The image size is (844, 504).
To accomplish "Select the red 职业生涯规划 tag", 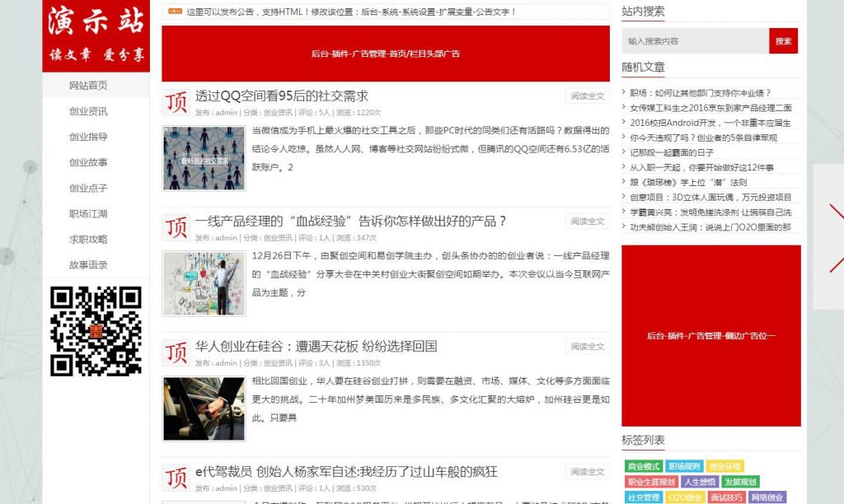I will [x=651, y=482].
